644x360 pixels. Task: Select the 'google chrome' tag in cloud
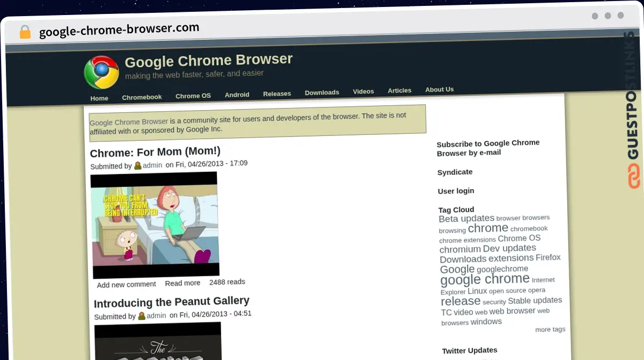point(485,279)
